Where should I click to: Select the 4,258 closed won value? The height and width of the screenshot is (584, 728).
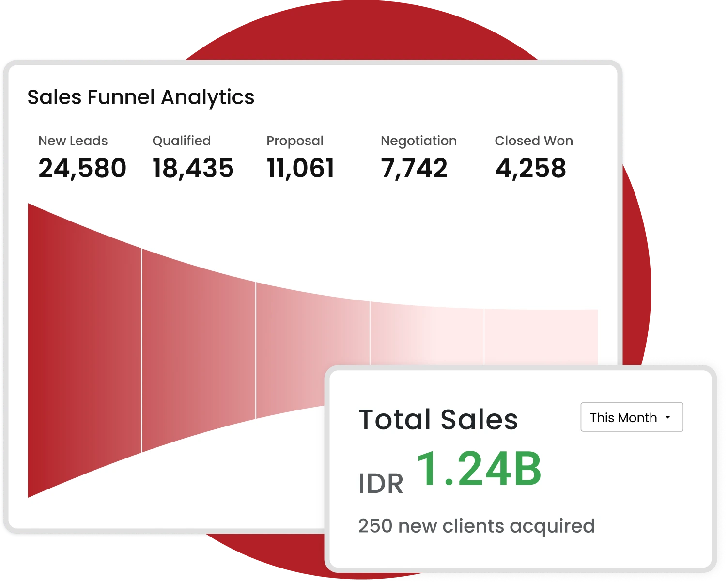[530, 168]
